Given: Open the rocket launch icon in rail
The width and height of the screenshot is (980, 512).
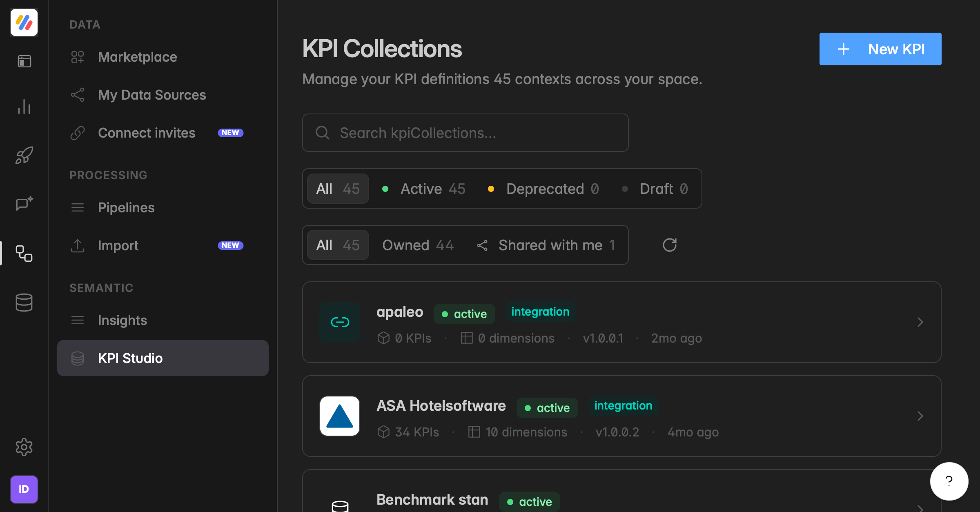Looking at the screenshot, I should coord(24,155).
